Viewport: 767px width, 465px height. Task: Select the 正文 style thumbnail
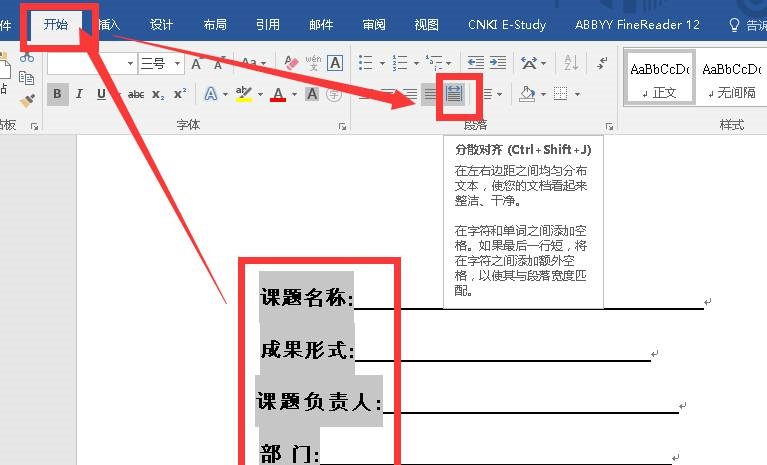point(659,77)
